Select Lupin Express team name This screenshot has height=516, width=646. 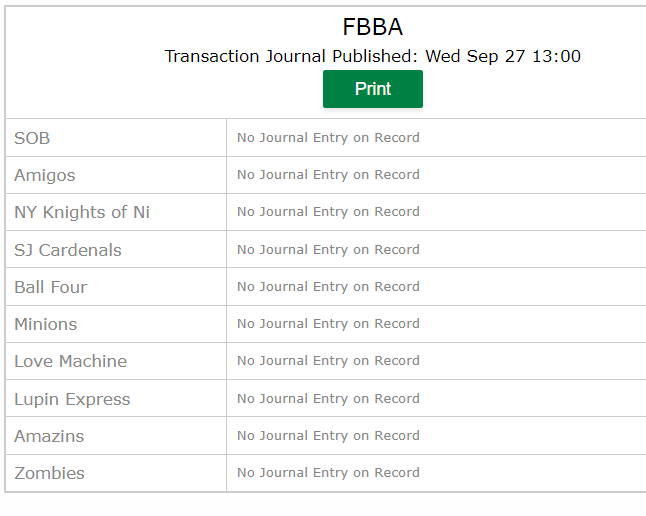pos(72,399)
